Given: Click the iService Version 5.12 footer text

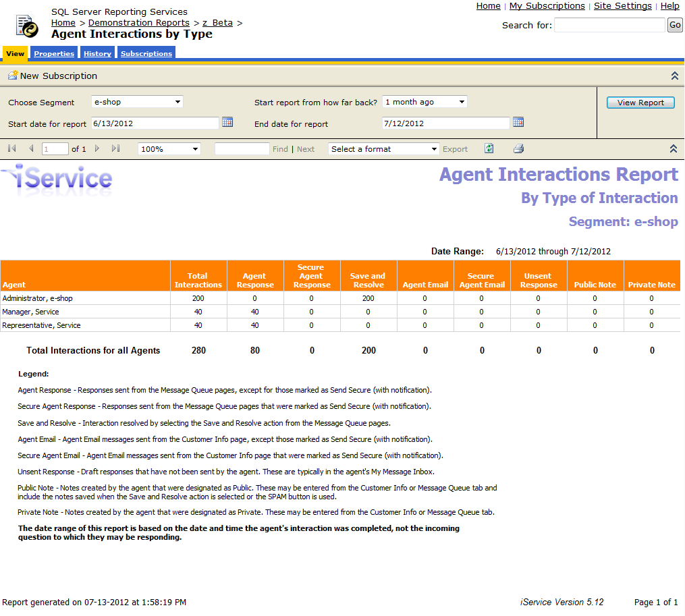Looking at the screenshot, I should pos(561,602).
